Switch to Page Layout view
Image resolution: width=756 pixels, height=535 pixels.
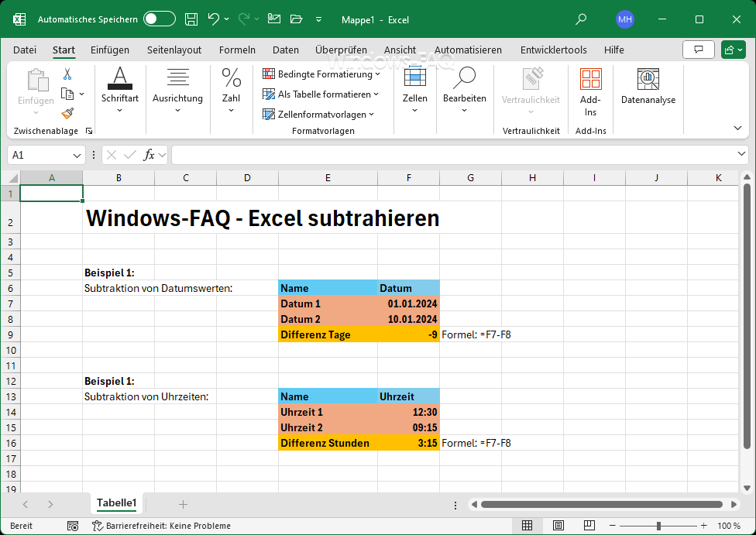click(x=556, y=526)
